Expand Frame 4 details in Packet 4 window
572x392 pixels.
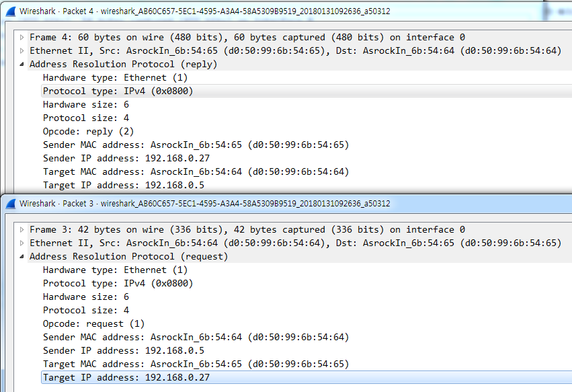pos(22,37)
